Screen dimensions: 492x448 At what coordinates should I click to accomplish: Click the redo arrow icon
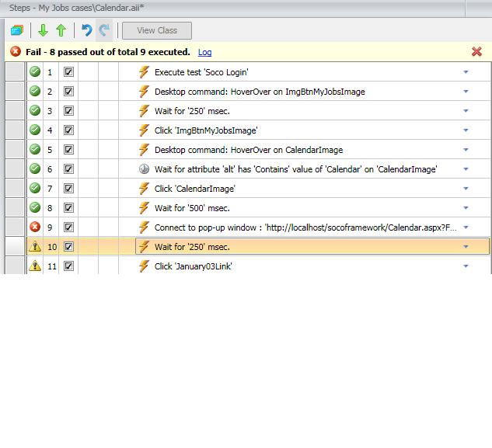click(104, 30)
